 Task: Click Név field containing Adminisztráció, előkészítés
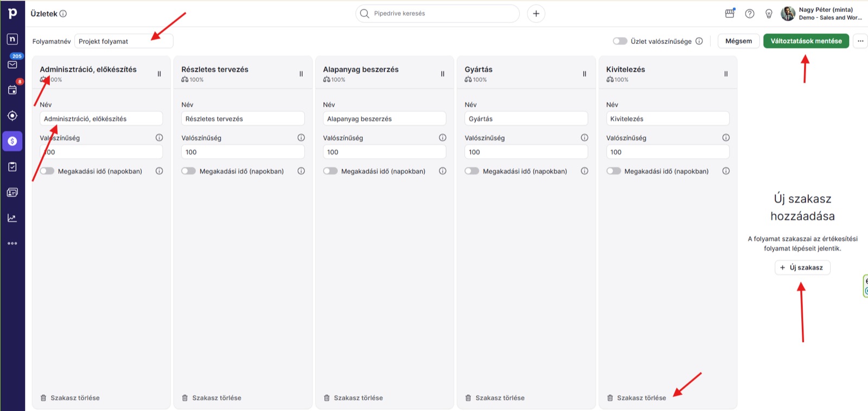[101, 119]
